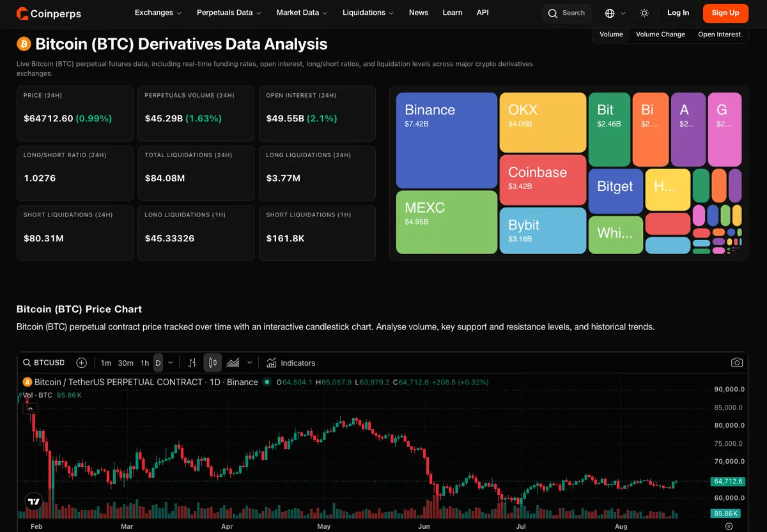Image resolution: width=767 pixels, height=532 pixels.
Task: Select the OKX treemap tile
Action: point(543,122)
